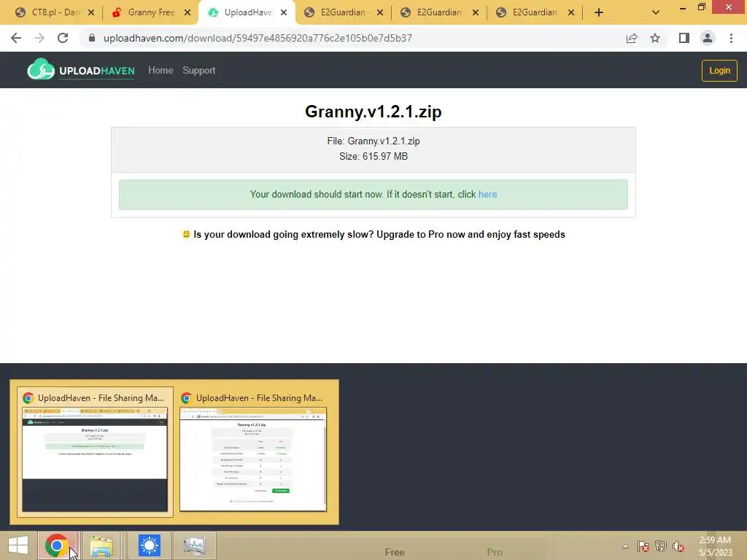This screenshot has height=560, width=747.
Task: Expand the tab search chevron
Action: point(656,13)
